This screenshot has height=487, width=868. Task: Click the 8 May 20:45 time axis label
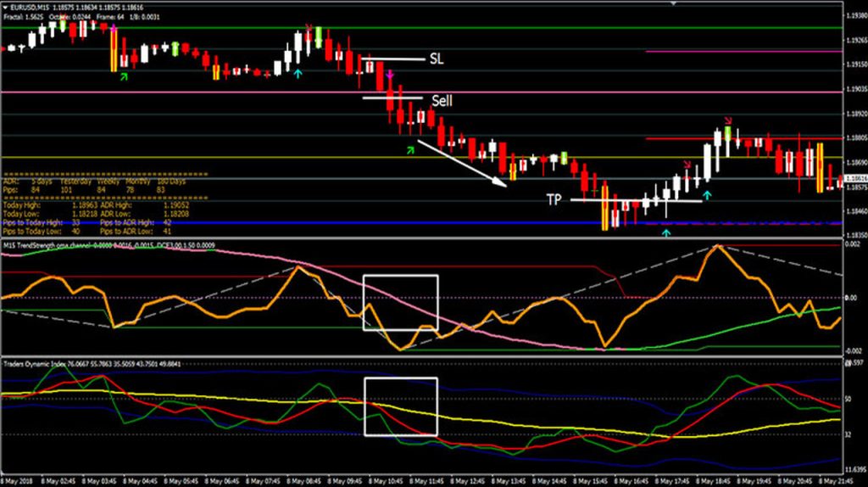click(795, 481)
